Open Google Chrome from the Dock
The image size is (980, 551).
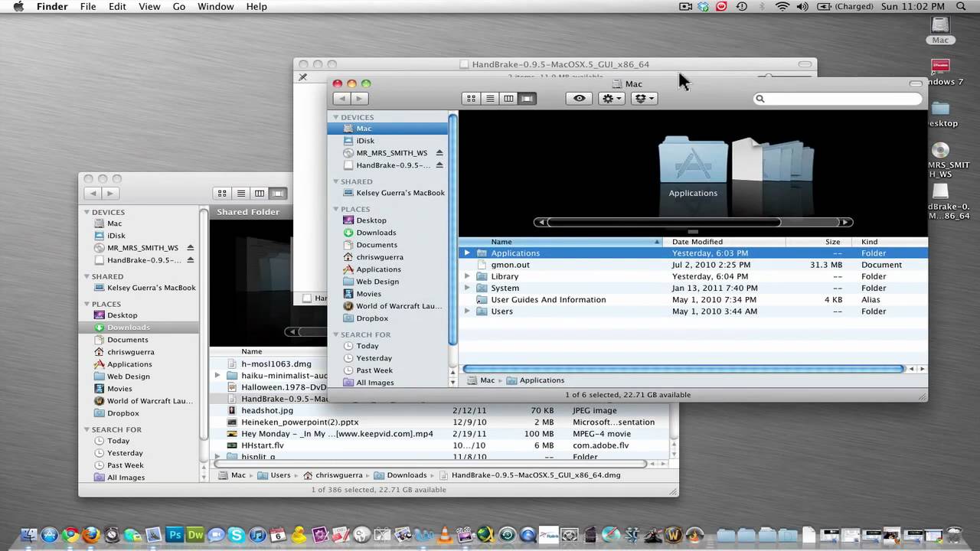70,535
